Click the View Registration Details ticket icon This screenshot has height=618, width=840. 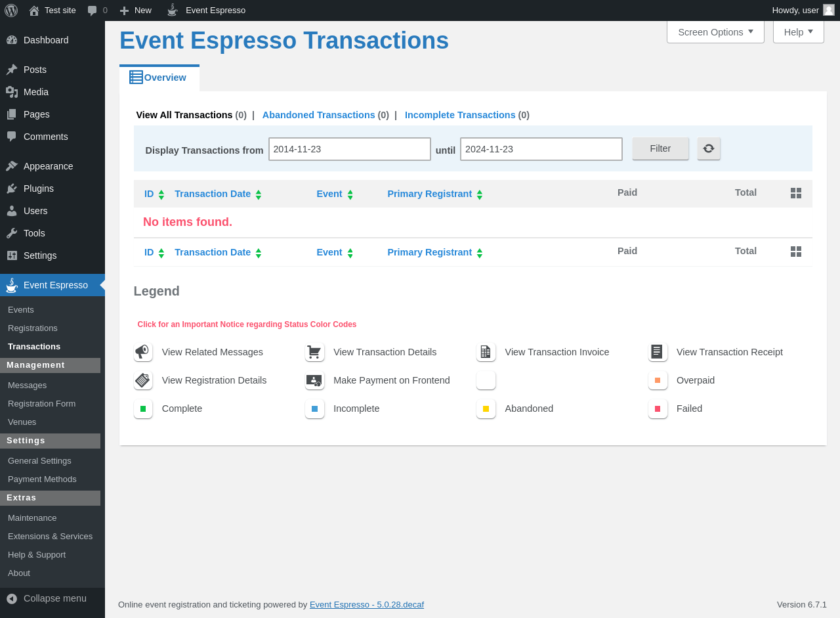tap(143, 380)
